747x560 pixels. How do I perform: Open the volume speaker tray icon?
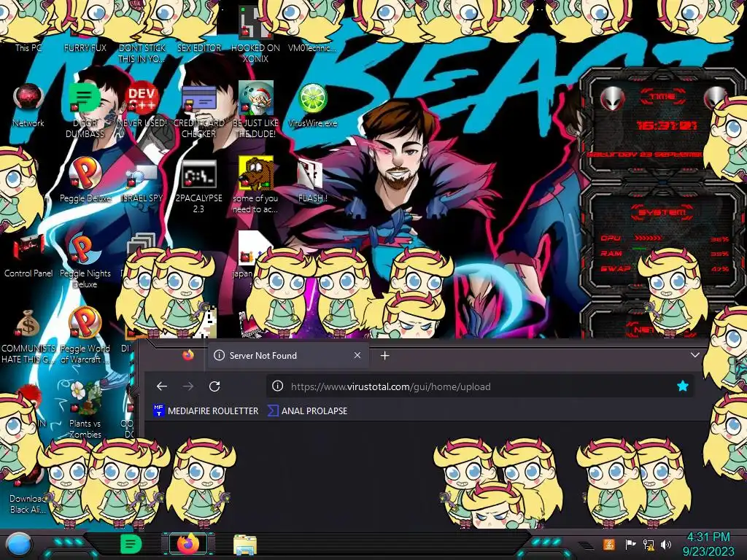(x=666, y=544)
